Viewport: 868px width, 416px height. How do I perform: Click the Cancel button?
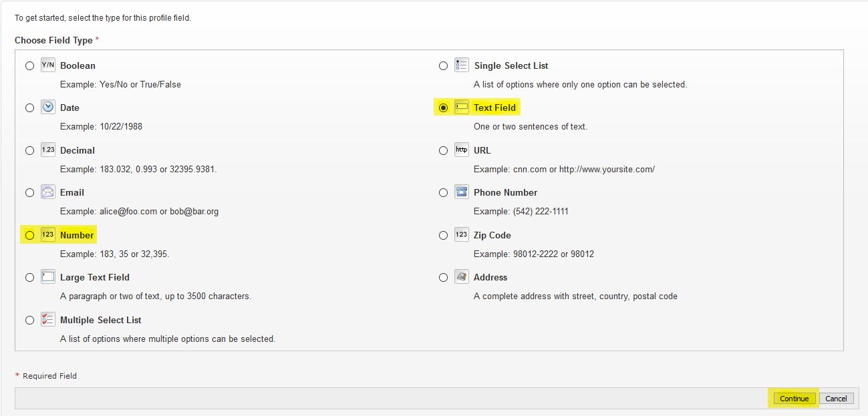tap(836, 399)
